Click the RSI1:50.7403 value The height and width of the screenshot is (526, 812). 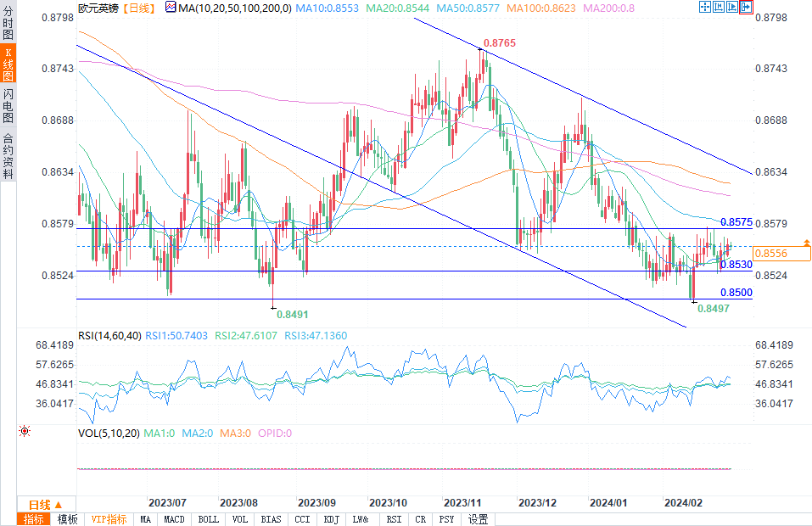point(176,335)
